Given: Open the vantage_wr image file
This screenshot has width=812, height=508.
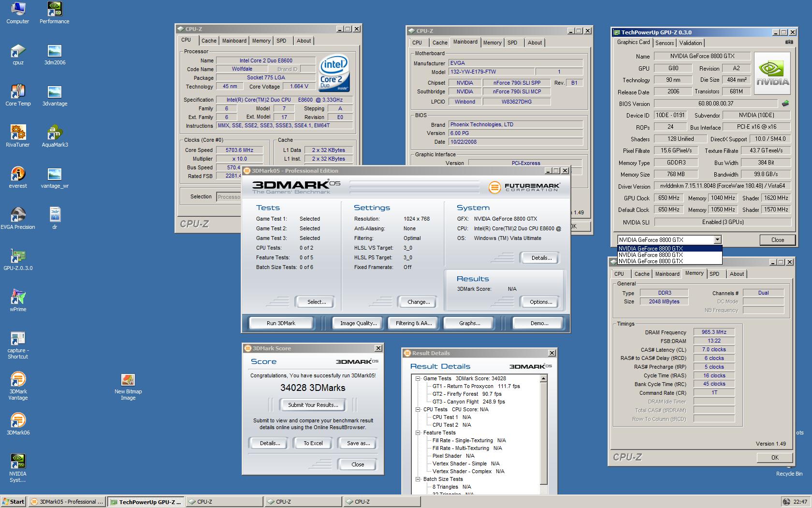Looking at the screenshot, I should (55, 178).
